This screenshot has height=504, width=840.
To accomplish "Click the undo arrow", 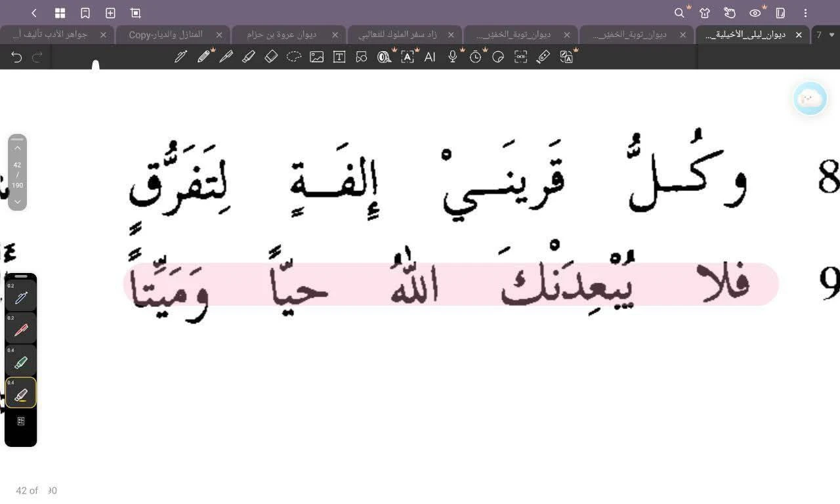I will tap(16, 57).
